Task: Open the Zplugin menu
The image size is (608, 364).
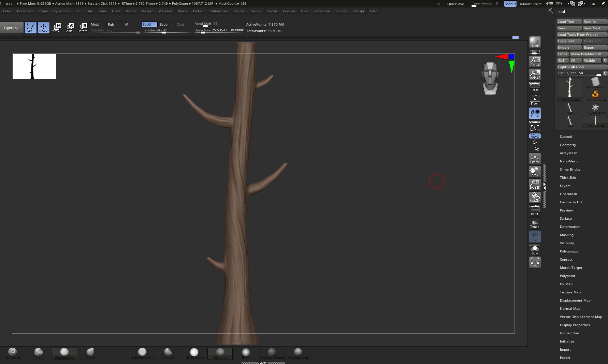Action: pos(341,11)
